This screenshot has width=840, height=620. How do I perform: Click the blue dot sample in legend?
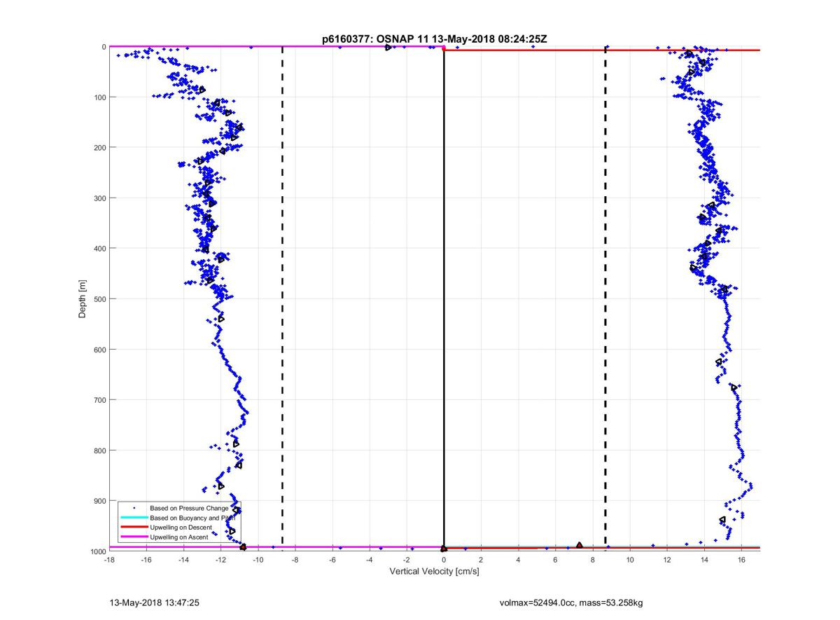pyautogui.click(x=133, y=508)
